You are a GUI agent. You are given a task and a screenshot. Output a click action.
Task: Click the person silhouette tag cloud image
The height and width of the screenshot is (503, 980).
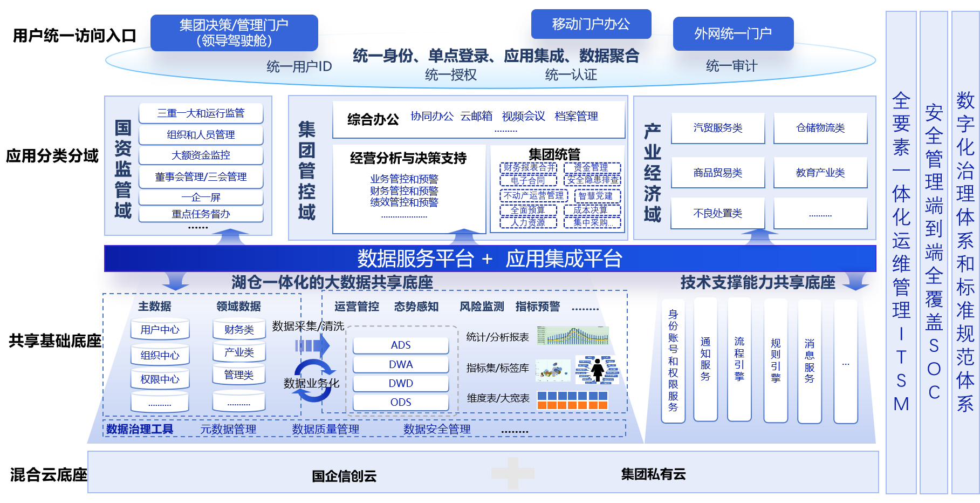597,370
